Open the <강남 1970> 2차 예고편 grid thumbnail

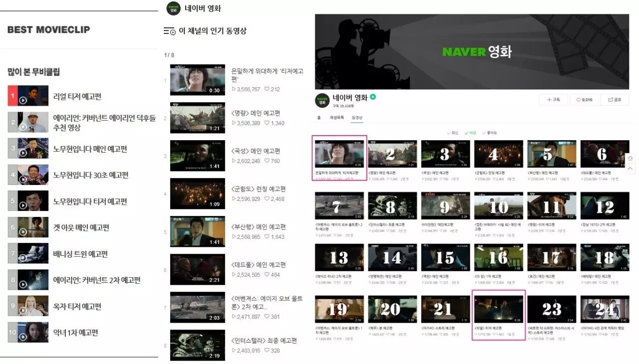pos(605,205)
